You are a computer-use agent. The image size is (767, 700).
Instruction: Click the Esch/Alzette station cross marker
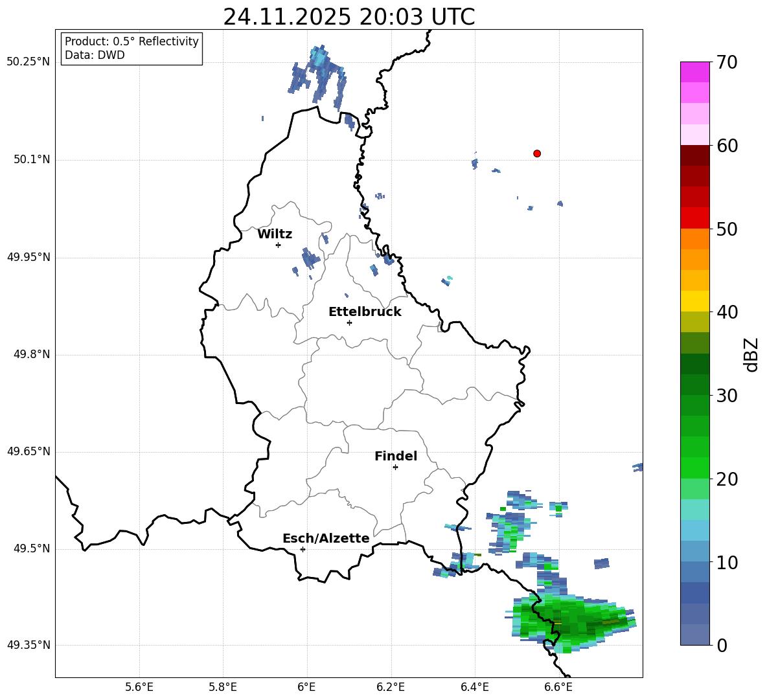pos(303,549)
